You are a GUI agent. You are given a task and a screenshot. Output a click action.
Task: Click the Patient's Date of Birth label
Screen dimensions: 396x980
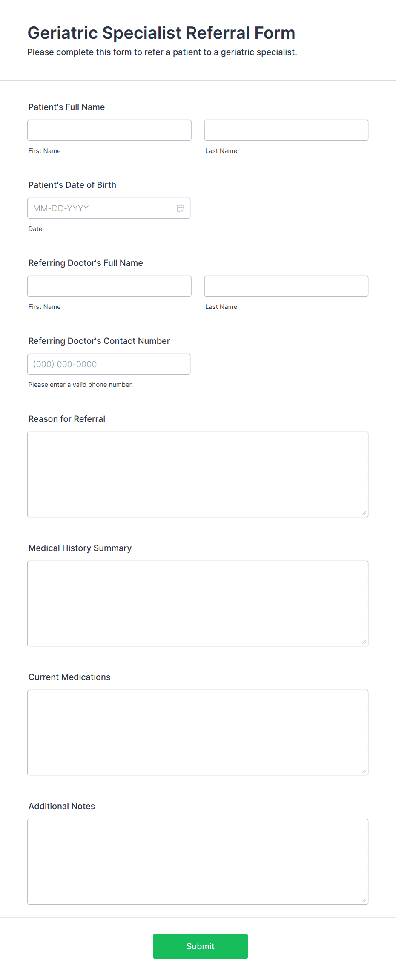[72, 185]
